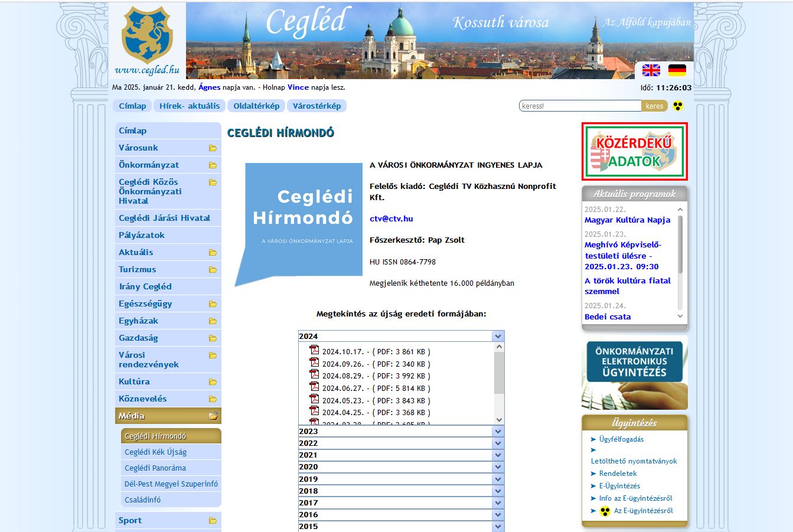Click folder icon next to Kultúra
The image size is (793, 532).
pos(213,382)
